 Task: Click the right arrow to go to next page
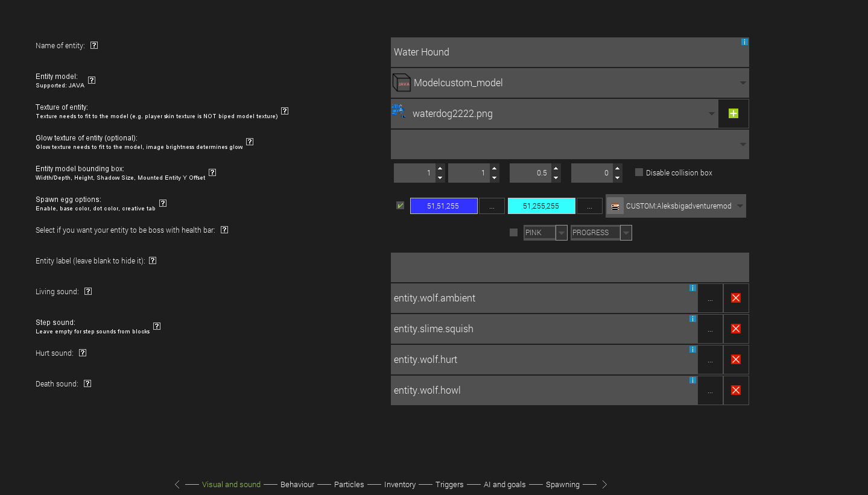604,484
